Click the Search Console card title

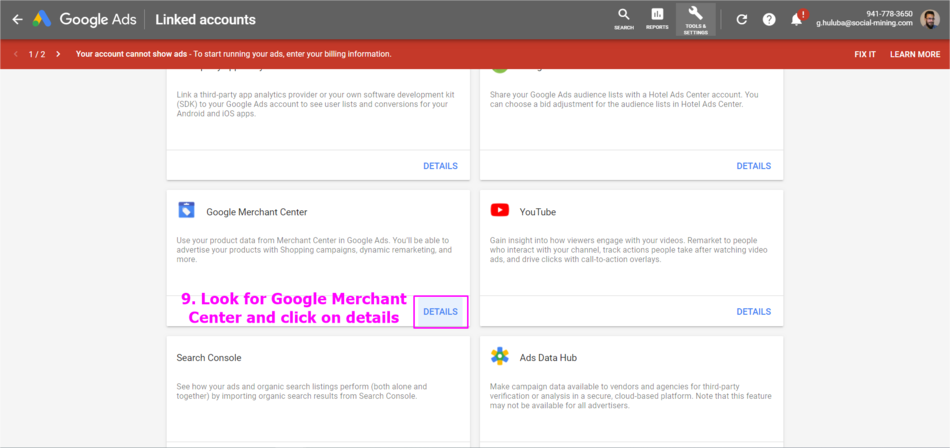pyautogui.click(x=209, y=358)
